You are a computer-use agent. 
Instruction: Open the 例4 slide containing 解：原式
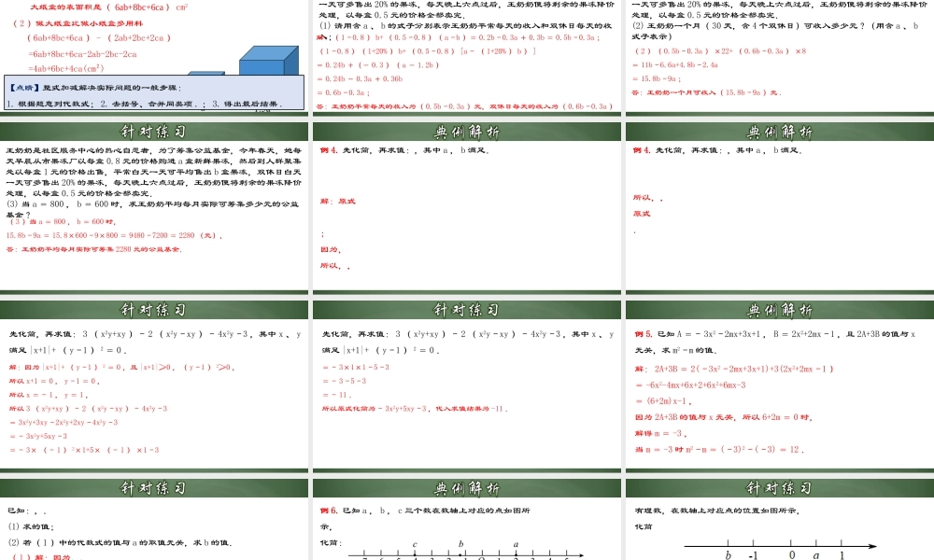[x=465, y=210]
